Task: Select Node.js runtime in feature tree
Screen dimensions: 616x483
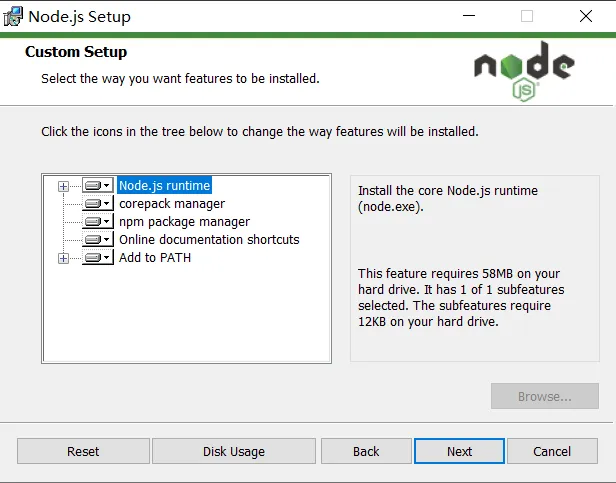Action: tap(165, 186)
